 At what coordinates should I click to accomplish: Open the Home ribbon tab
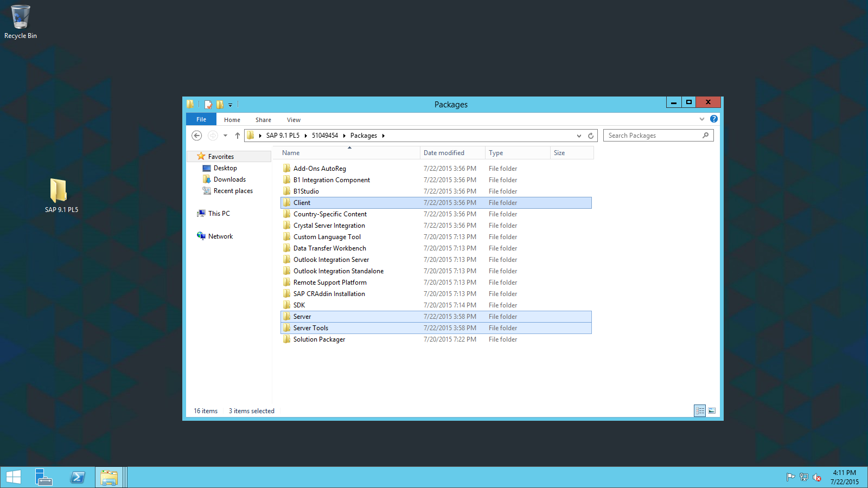pos(232,120)
